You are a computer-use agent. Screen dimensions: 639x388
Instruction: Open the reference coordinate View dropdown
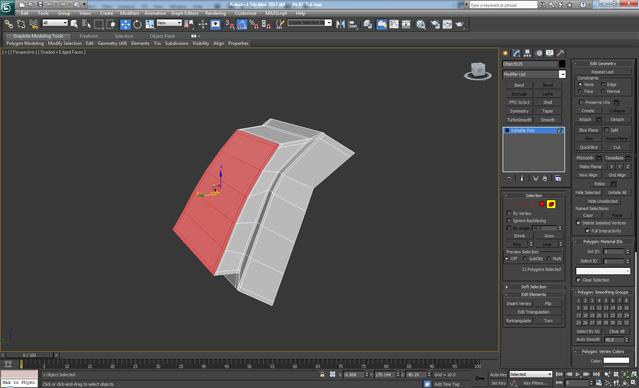[169, 23]
